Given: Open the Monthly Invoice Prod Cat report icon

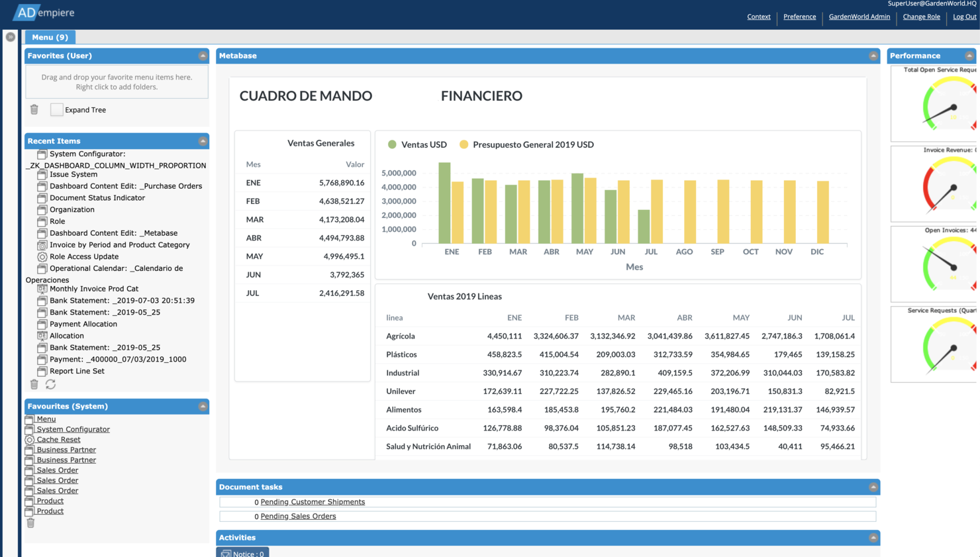Looking at the screenshot, I should pyautogui.click(x=41, y=289).
